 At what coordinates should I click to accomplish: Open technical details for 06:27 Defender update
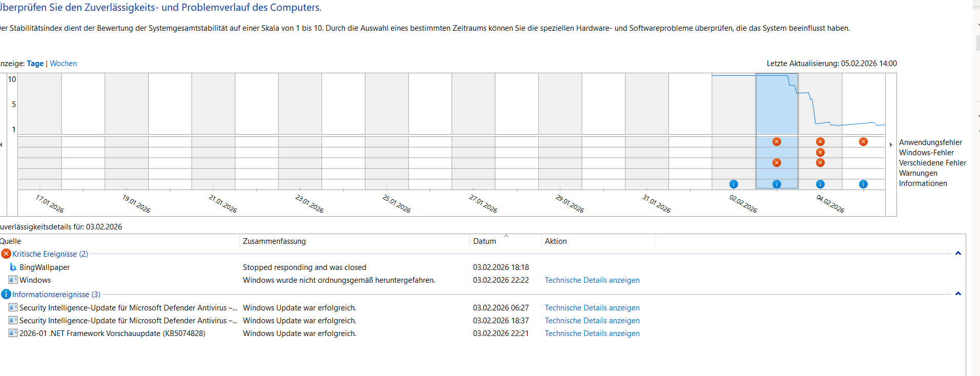(592, 308)
